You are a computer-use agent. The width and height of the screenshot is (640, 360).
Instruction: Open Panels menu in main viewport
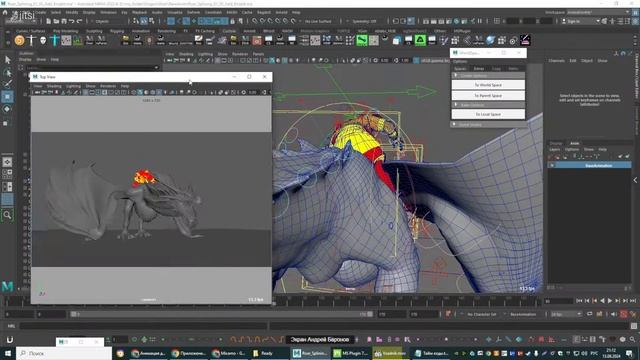pyautogui.click(x=258, y=54)
